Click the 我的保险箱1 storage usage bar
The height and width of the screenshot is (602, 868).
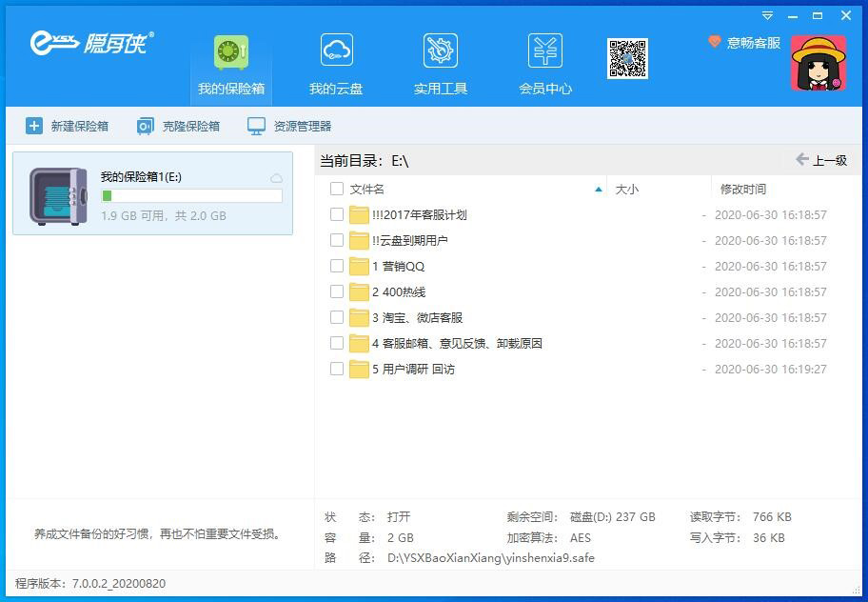[x=191, y=196]
